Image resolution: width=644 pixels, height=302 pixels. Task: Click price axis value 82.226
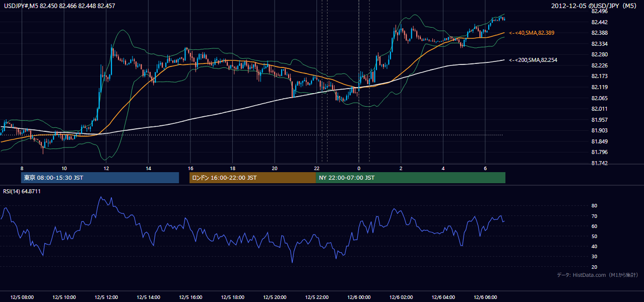[x=600, y=65]
